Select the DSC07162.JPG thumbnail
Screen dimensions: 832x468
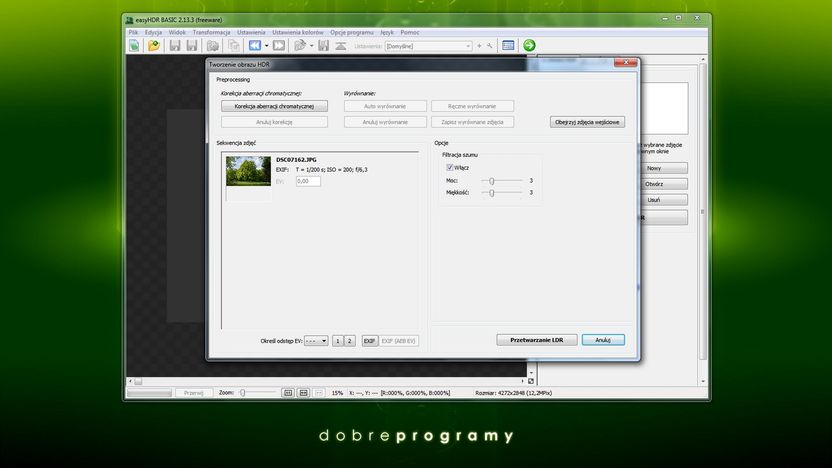248,171
